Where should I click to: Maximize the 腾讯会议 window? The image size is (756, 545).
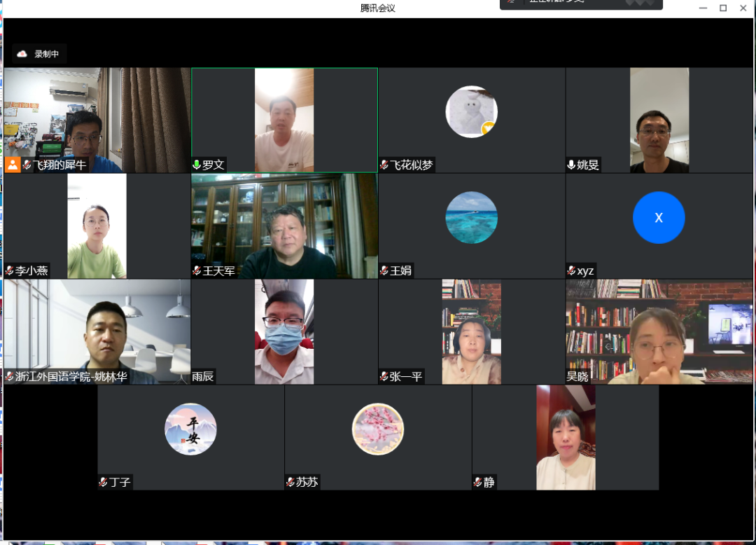pos(723,8)
